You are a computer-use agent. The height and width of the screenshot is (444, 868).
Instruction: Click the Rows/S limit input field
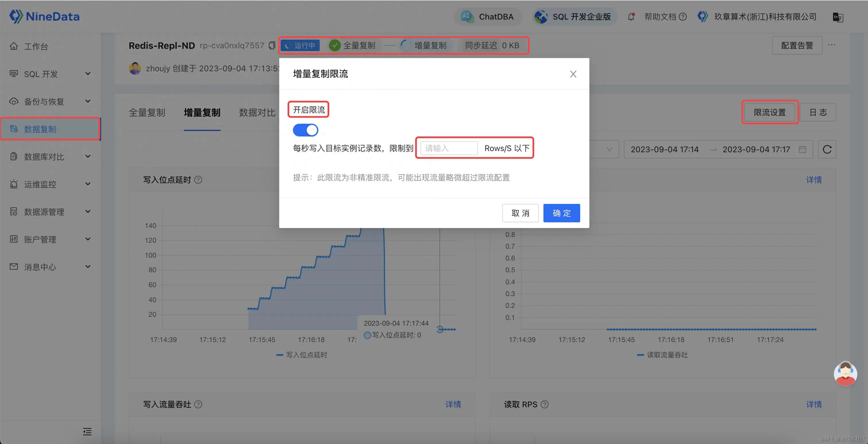coord(449,148)
